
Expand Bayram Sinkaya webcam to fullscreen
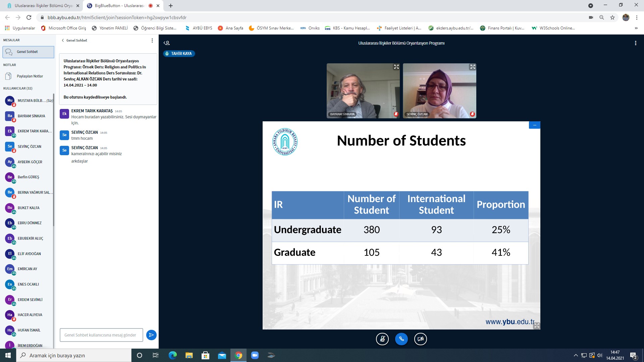click(x=396, y=67)
